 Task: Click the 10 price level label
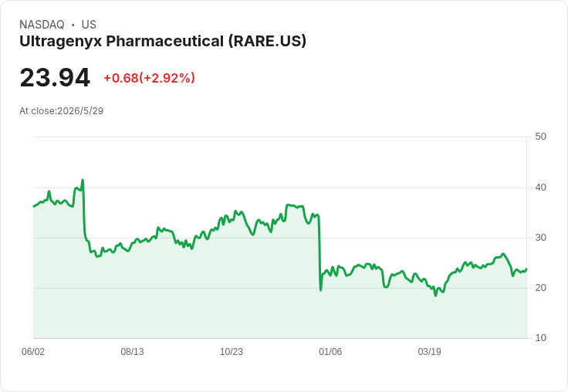(540, 338)
